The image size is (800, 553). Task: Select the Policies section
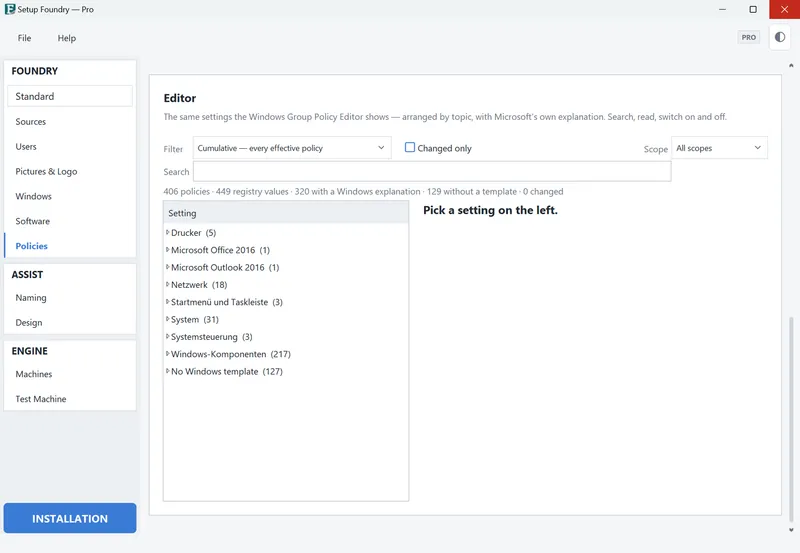70,246
